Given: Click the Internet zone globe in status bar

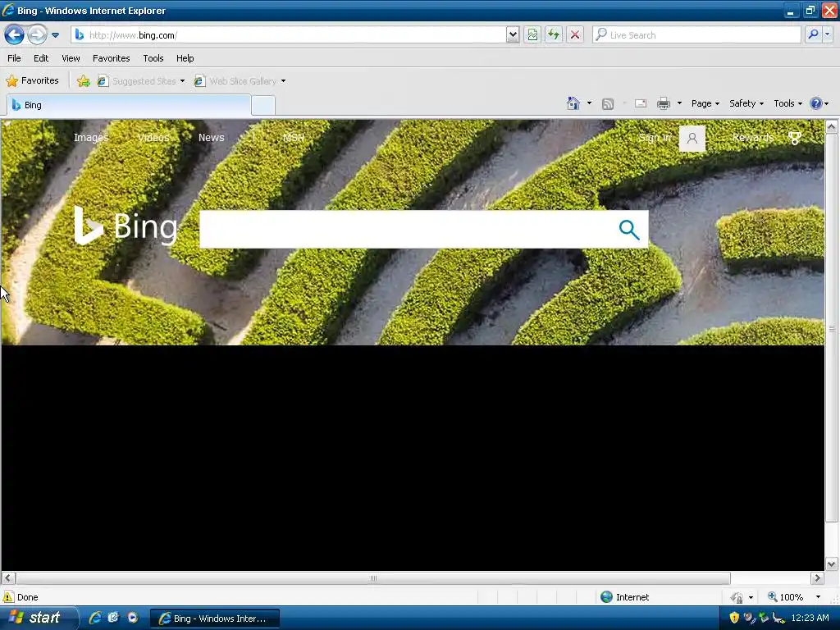Looking at the screenshot, I should 606,597.
